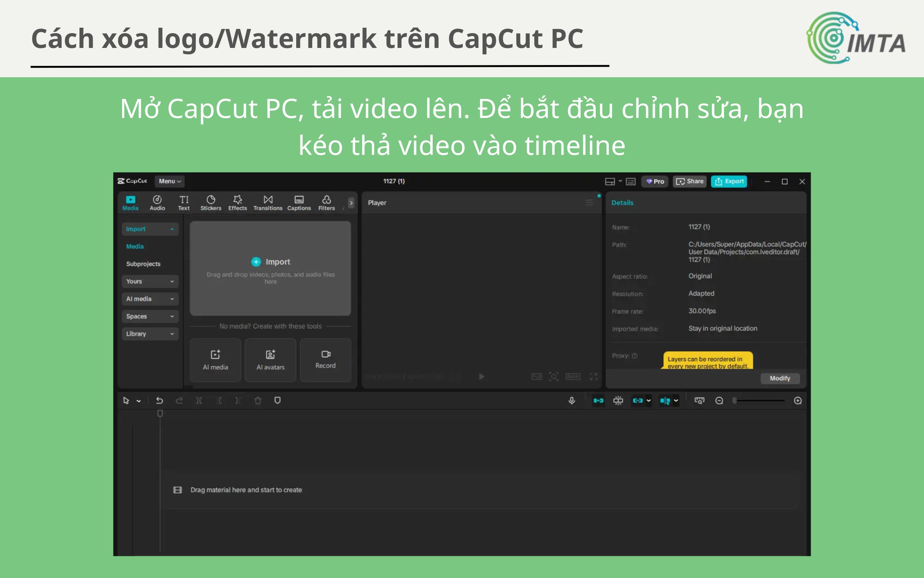Toggle the preview axis option
This screenshot has width=924, height=578.
click(x=665, y=400)
